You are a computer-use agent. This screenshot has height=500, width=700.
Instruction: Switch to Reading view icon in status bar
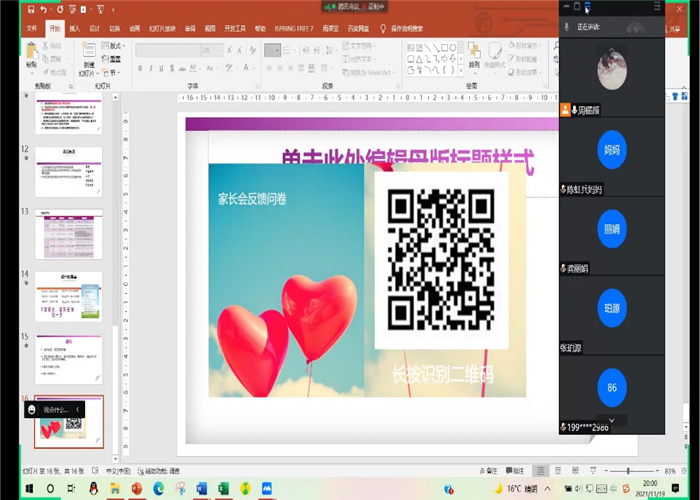pos(575,471)
